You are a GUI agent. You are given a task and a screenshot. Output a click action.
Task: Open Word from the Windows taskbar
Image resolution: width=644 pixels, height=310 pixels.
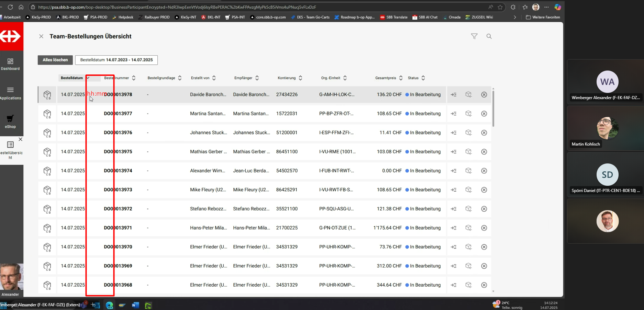pos(135,305)
